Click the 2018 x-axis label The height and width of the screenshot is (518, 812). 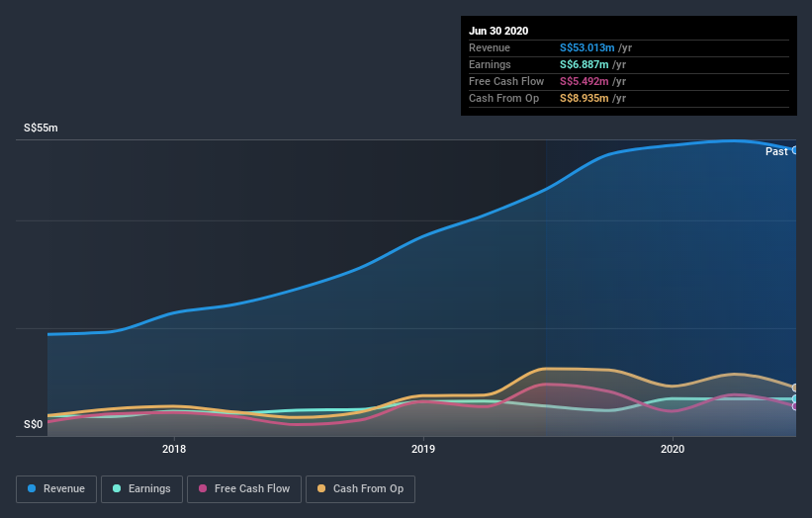(174, 449)
